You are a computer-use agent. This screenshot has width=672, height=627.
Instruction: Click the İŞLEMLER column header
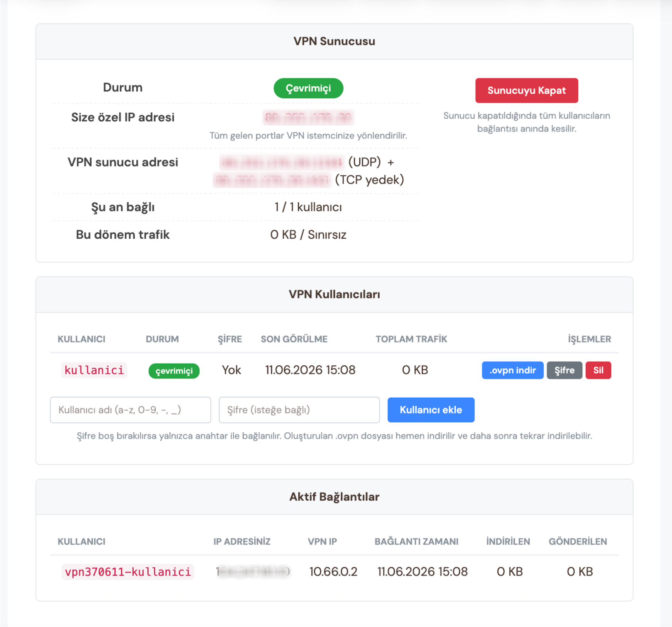click(x=589, y=339)
